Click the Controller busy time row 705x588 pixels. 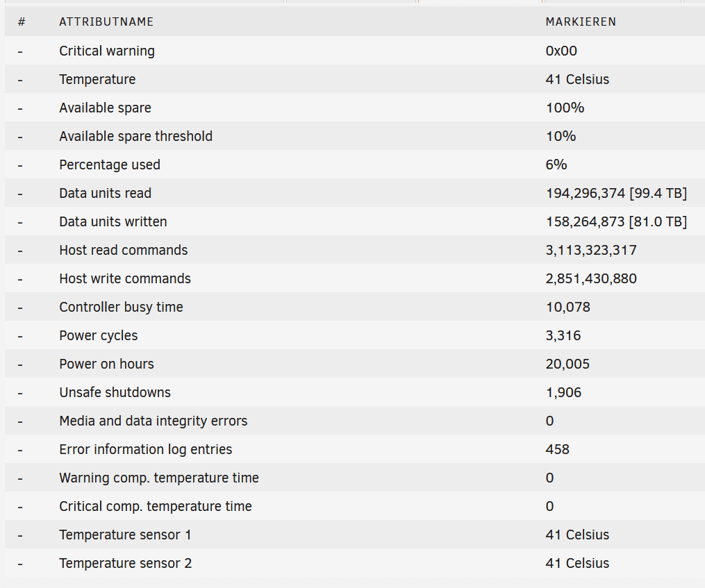(x=121, y=307)
